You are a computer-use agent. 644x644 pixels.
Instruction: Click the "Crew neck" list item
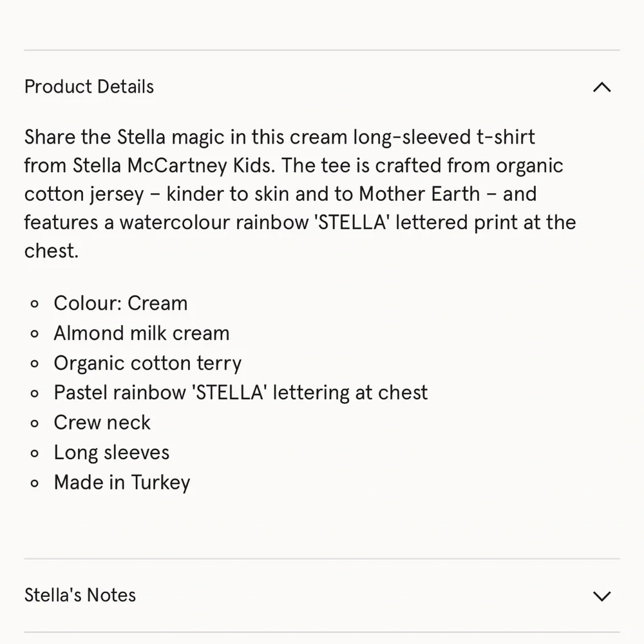coord(102,422)
